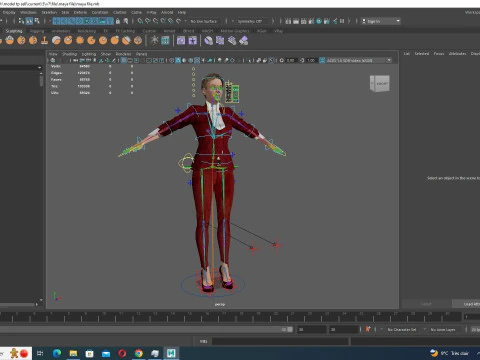Open the Sign In dropdown
Image resolution: width=480 pixels, height=360 pixels.
[381, 21]
